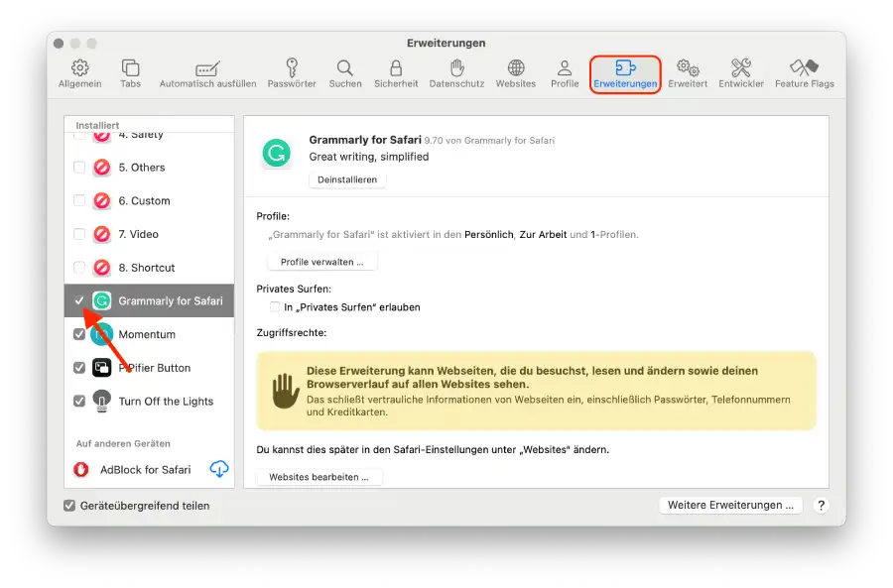This screenshot has width=893, height=588.
Task: Open the Suchen preferences pane
Action: coord(345,73)
